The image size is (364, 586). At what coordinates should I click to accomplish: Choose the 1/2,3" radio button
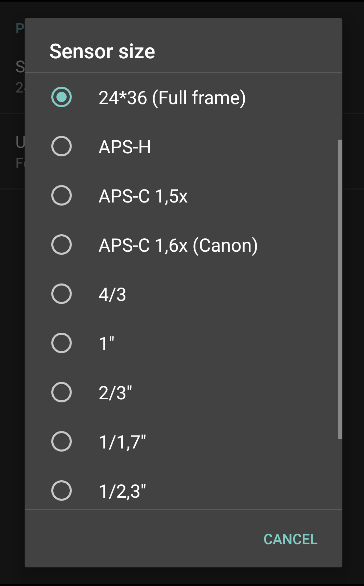[x=61, y=491]
